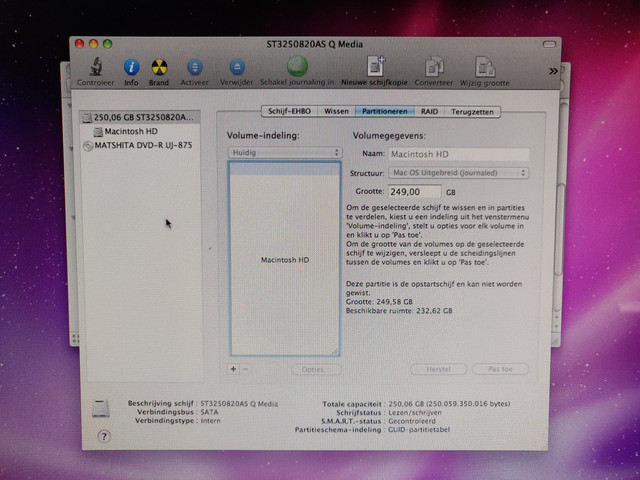Open the Volume-indeling Huidig dropdown
Viewport: 640px width, 480px height.
coord(285,153)
